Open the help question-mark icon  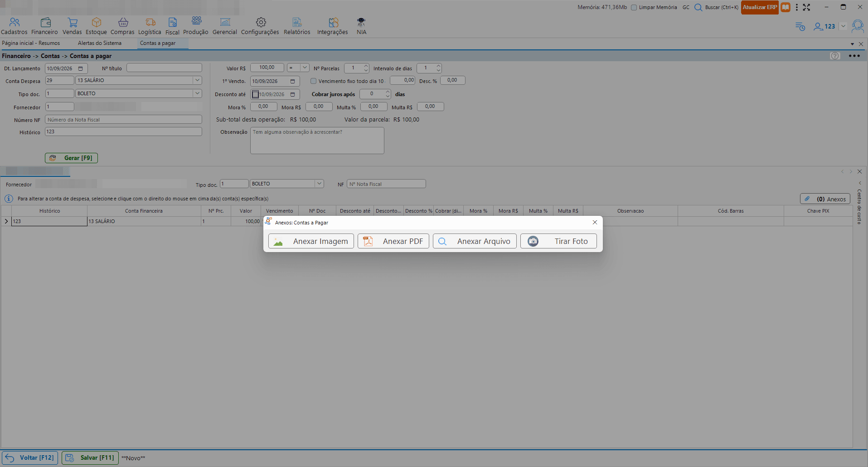[x=835, y=56]
